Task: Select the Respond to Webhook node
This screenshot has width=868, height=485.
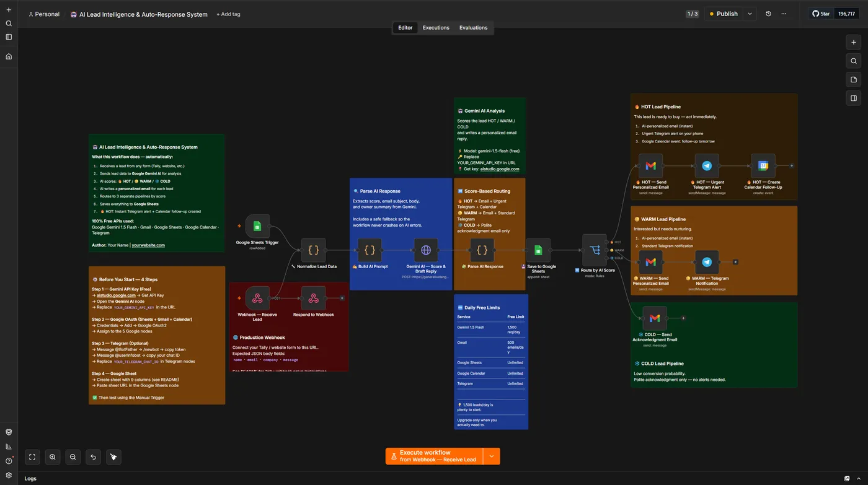Action: point(314,298)
